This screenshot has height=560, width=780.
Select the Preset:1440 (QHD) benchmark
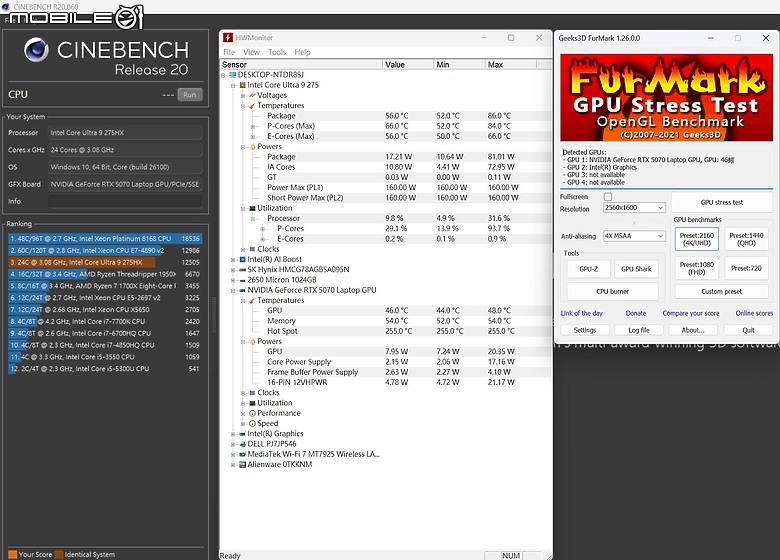746,239
